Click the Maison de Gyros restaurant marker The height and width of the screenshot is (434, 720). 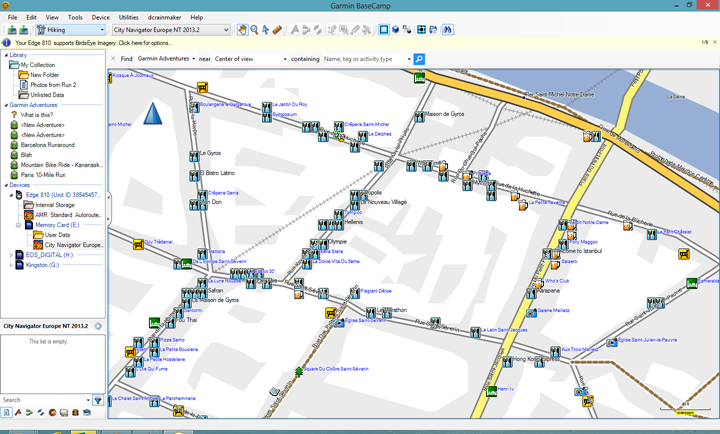(419, 117)
